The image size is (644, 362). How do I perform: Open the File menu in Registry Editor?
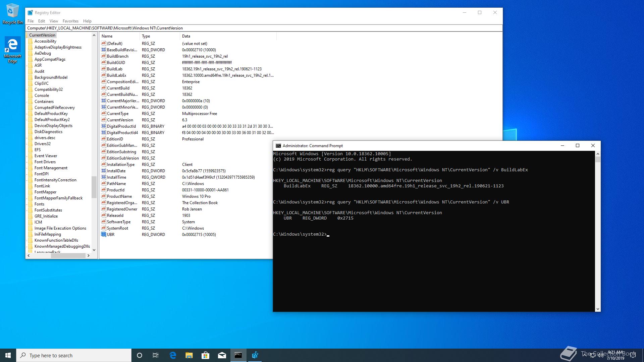[31, 21]
